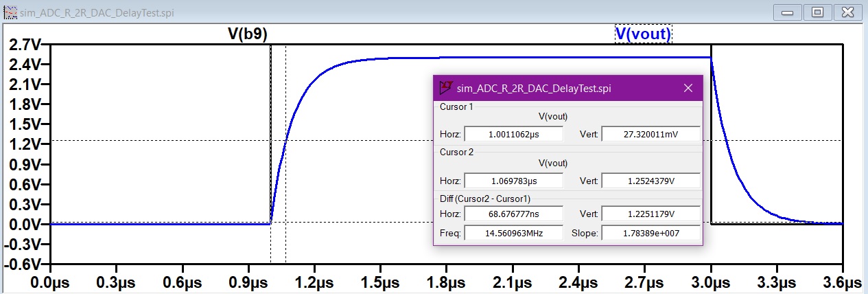Select the V(vout) trace label
Viewport: 868px width, 294px height.
point(643,34)
